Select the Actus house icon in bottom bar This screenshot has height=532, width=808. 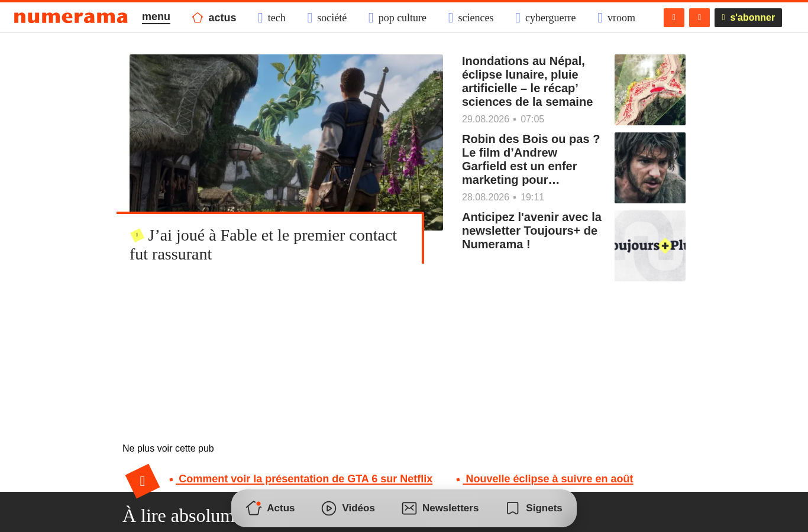pyautogui.click(x=254, y=508)
